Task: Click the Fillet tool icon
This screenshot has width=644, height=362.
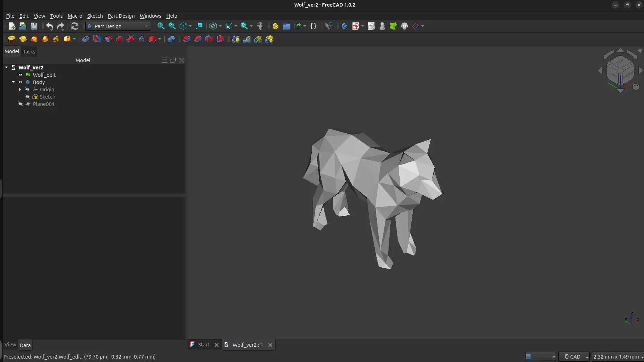Action: point(186,39)
